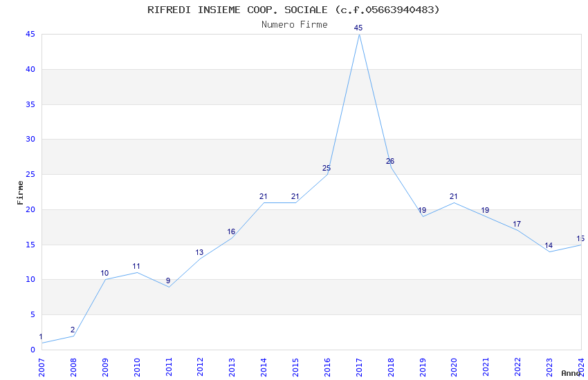Click the 2012 data point labeled 13

199,253
